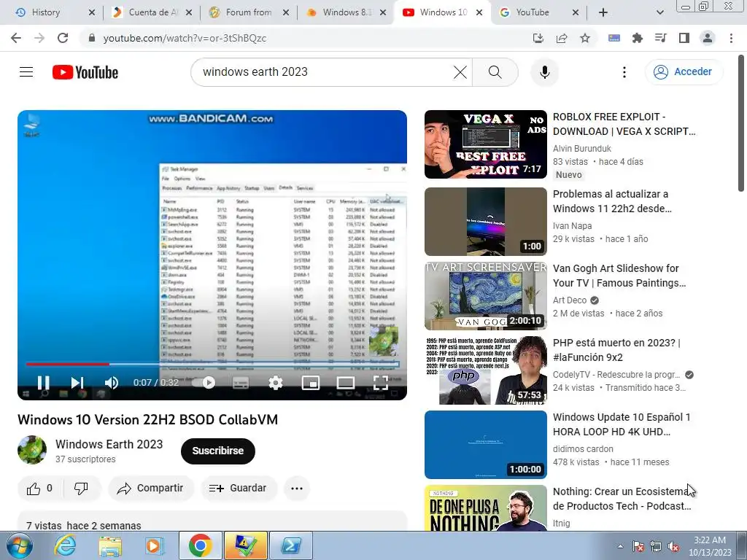Pause the video
This screenshot has height=560, width=747.
pos(43,382)
